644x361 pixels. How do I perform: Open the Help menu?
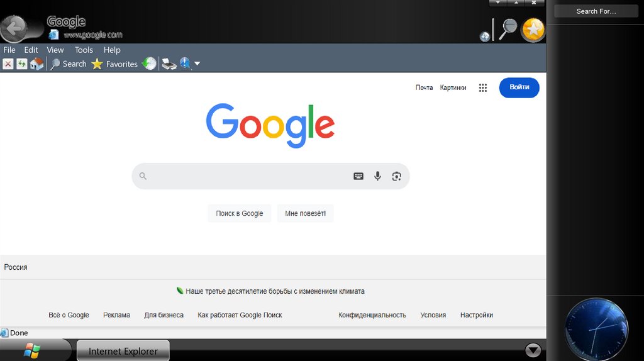pyautogui.click(x=112, y=50)
